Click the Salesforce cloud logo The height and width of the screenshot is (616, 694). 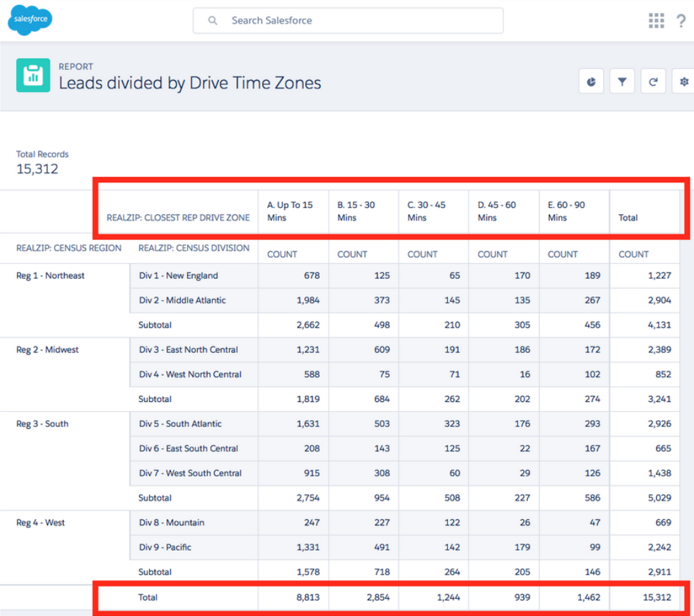pyautogui.click(x=30, y=20)
